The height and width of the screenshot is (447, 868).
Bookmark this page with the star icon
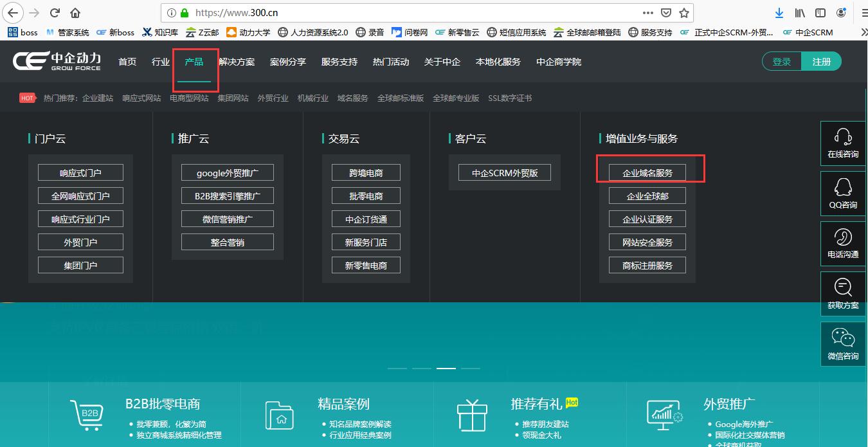[x=684, y=13]
